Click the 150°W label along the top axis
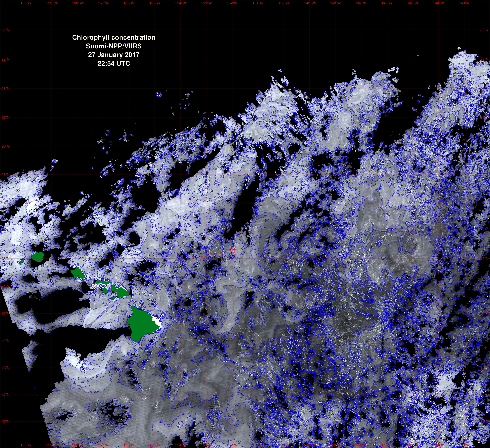The height and width of the screenshot is (448, 490). click(x=284, y=3)
